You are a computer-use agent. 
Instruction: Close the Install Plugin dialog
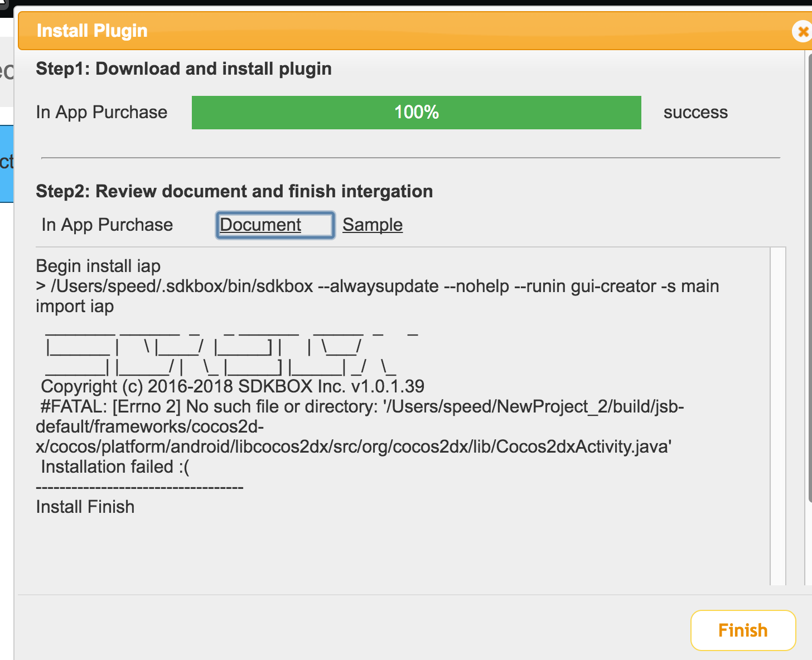[x=801, y=32]
